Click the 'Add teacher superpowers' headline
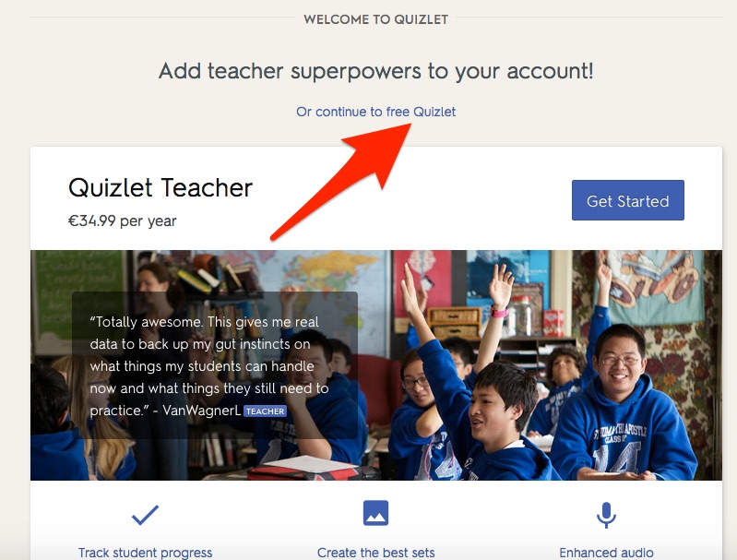Screen dimensions: 737x560 pyautogui.click(x=375, y=71)
